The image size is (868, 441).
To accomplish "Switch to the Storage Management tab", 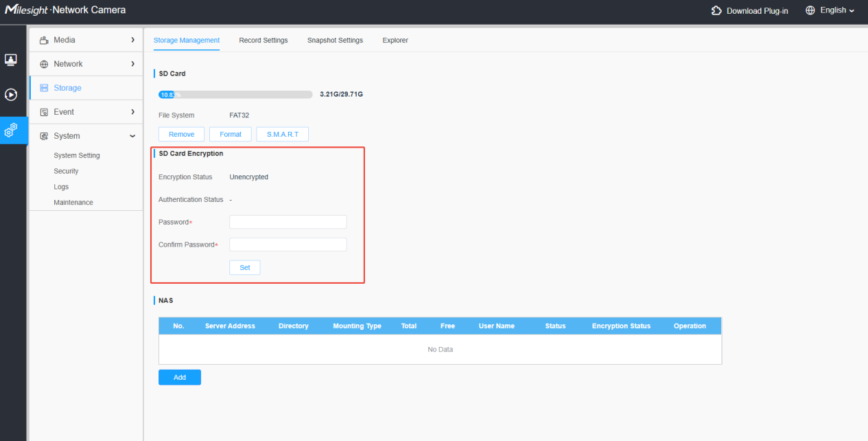I will pos(187,41).
